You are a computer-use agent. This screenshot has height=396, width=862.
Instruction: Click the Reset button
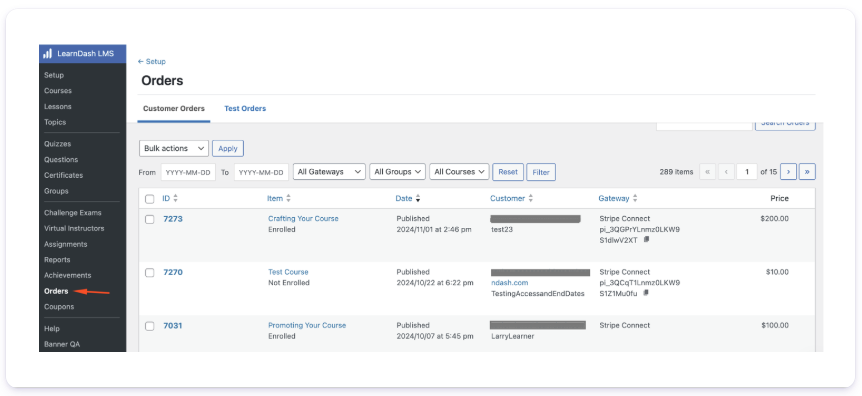(x=507, y=172)
